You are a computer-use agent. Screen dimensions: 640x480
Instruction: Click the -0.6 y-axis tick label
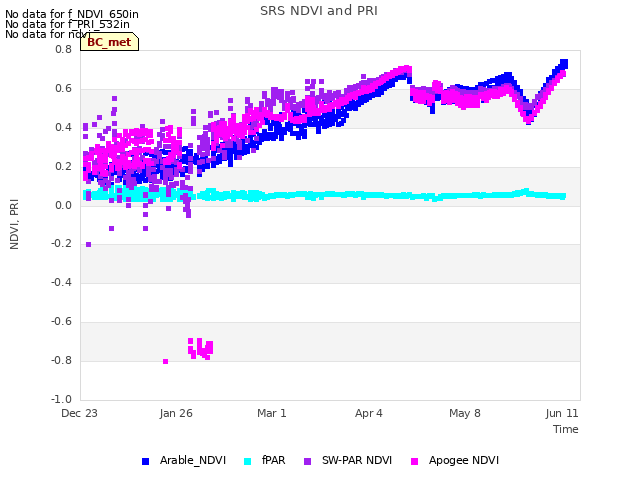[x=61, y=322]
